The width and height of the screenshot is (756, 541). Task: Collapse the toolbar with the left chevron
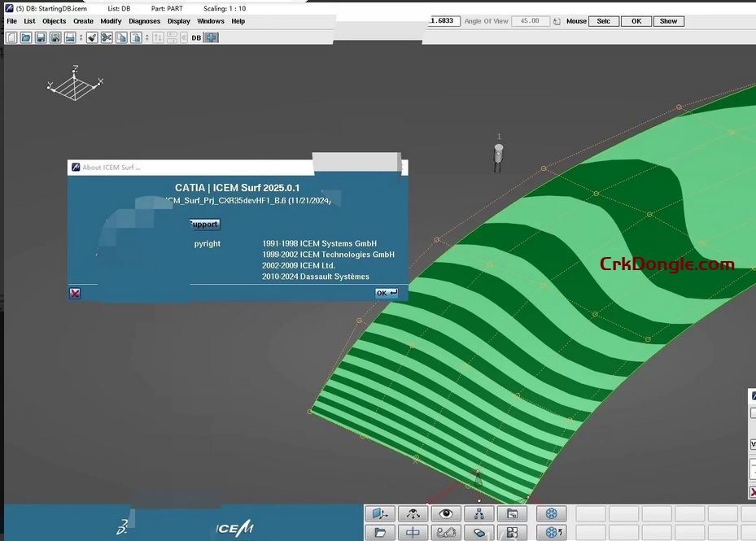coord(183,37)
